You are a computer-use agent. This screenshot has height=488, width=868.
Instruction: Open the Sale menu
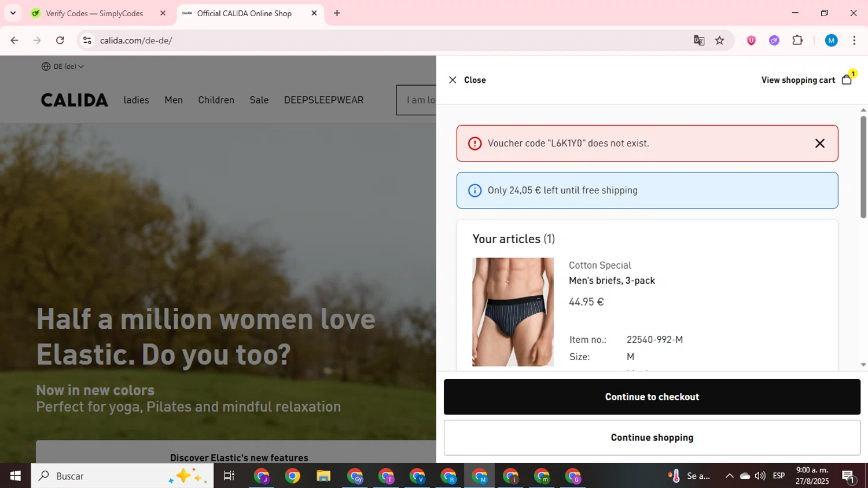click(x=259, y=100)
